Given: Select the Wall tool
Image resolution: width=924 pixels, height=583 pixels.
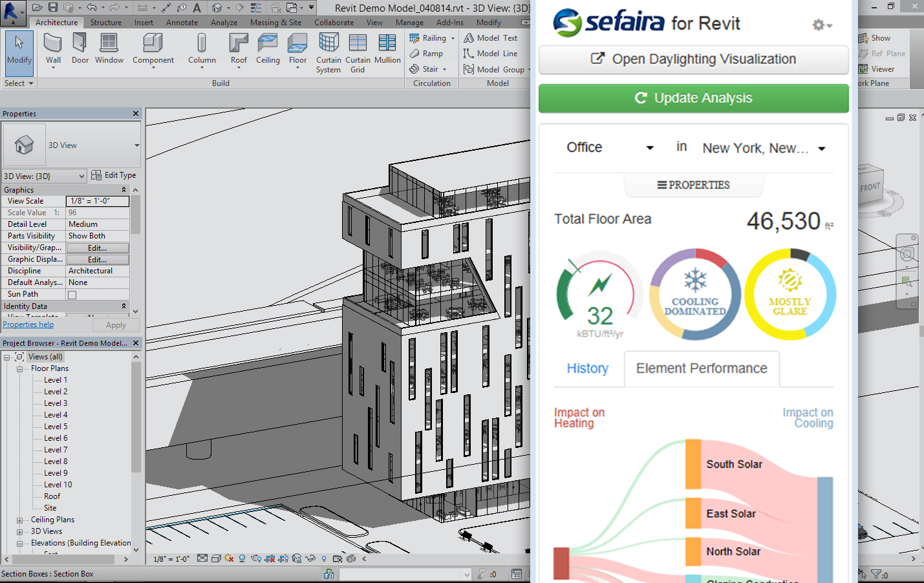Looking at the screenshot, I should click(x=52, y=48).
